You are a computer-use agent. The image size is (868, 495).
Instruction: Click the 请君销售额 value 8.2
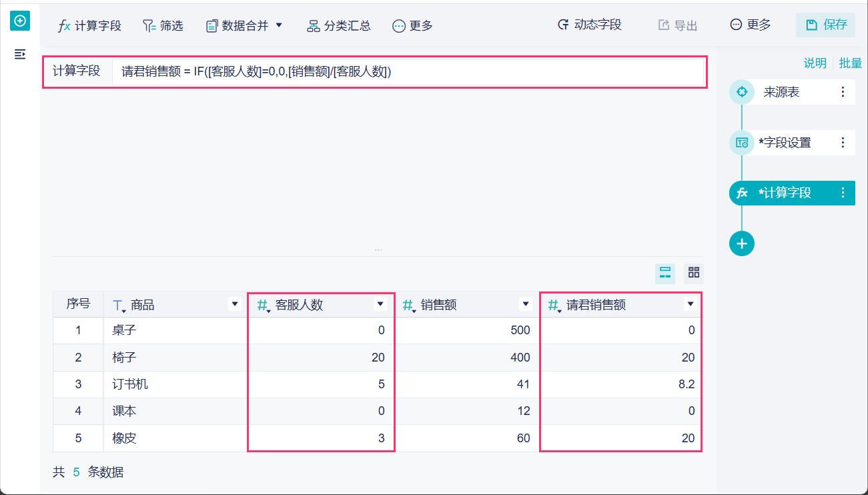click(x=686, y=384)
